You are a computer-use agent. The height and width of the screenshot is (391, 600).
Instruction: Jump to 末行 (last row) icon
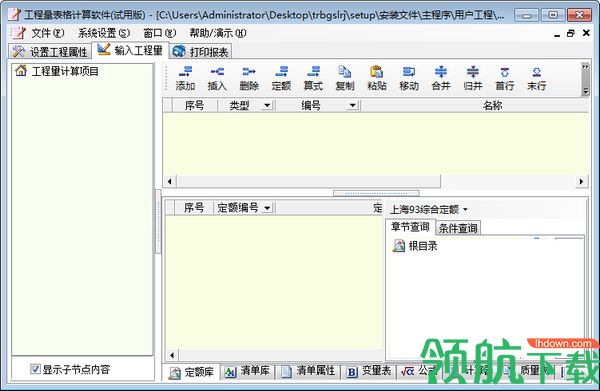coord(536,78)
